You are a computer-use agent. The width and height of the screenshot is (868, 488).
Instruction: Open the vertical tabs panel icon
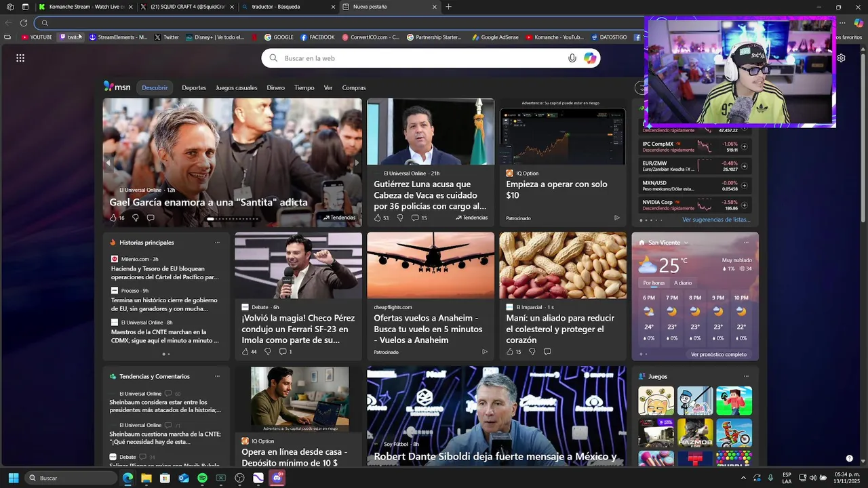click(x=25, y=7)
